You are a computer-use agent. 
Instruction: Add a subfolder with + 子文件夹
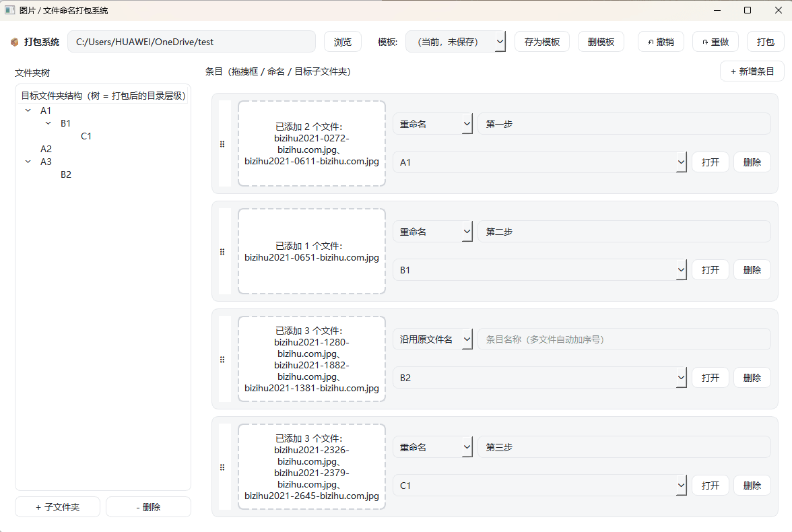click(x=58, y=506)
